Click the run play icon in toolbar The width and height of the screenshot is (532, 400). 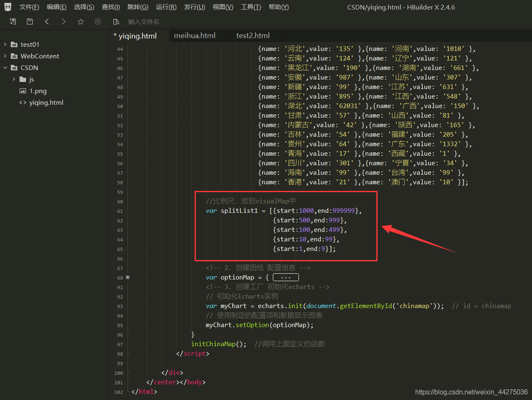[98, 22]
